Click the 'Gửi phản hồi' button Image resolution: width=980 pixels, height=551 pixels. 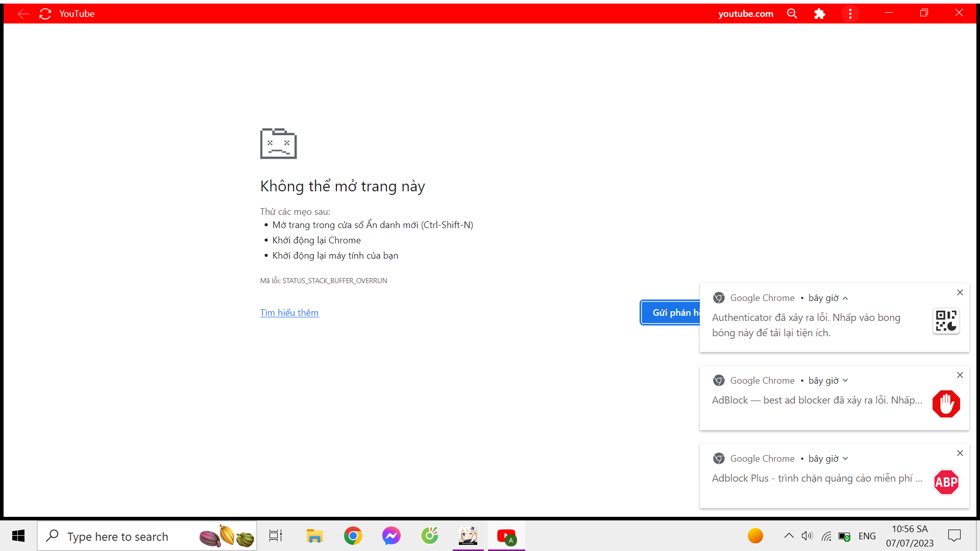tap(671, 313)
